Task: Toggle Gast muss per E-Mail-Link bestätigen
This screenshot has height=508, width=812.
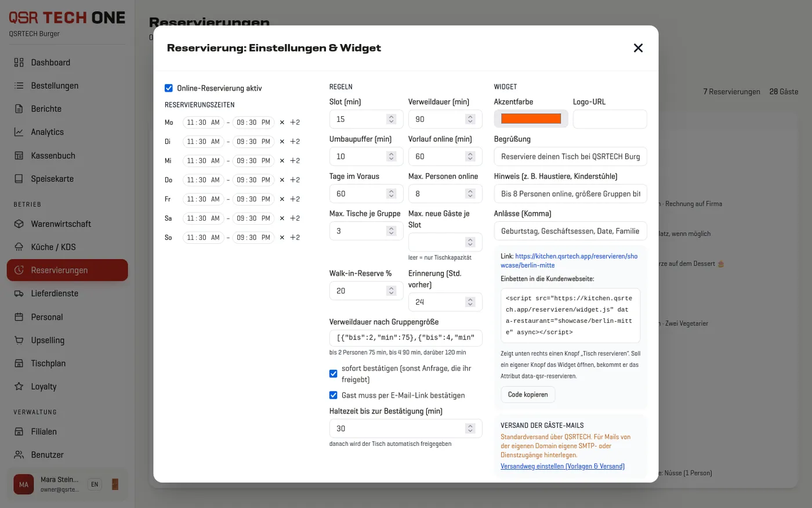Action: click(x=333, y=395)
